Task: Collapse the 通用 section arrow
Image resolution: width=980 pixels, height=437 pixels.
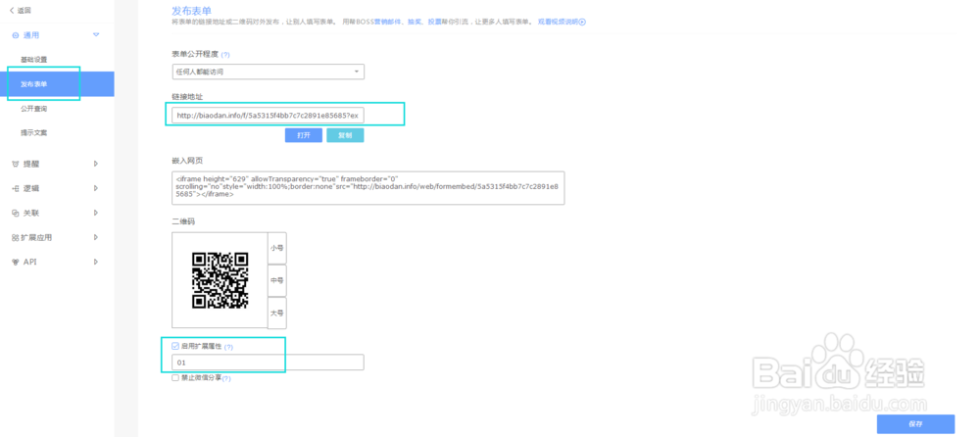Action: click(x=96, y=35)
